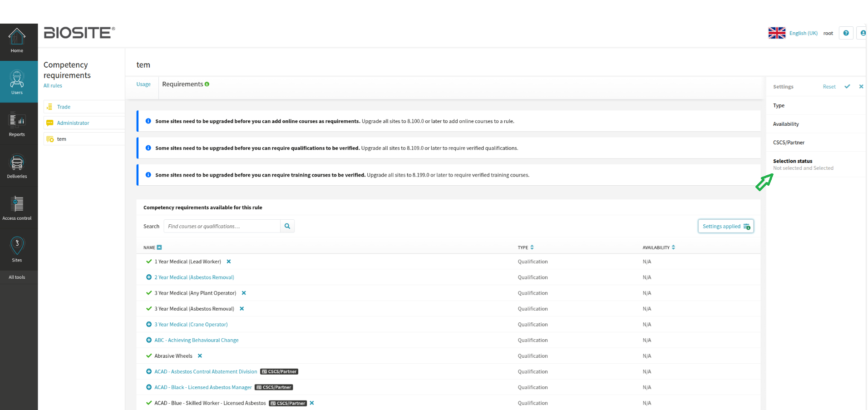Screen dimensions: 868x410
Task: Click 'Competency requirements available for this rule' heading
Action: coord(203,207)
